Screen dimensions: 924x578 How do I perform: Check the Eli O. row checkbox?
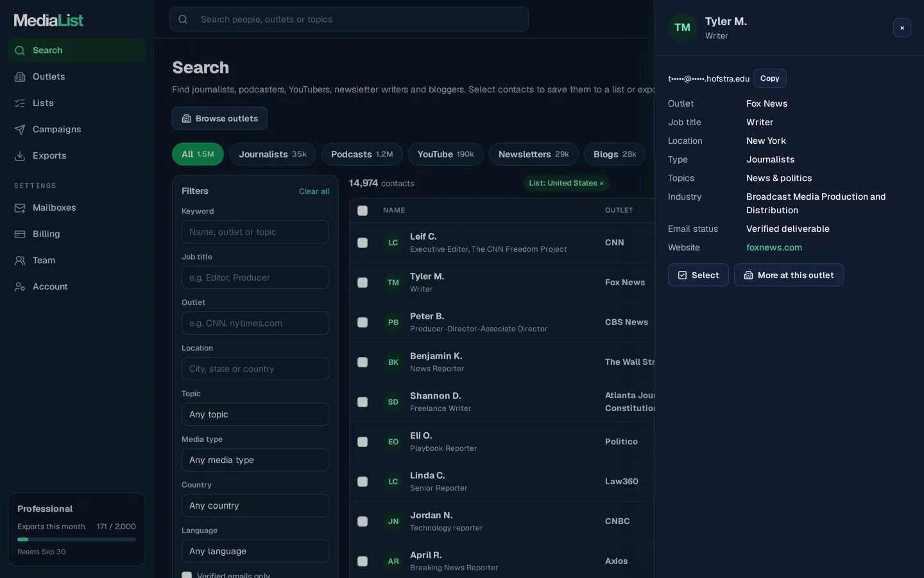click(363, 442)
